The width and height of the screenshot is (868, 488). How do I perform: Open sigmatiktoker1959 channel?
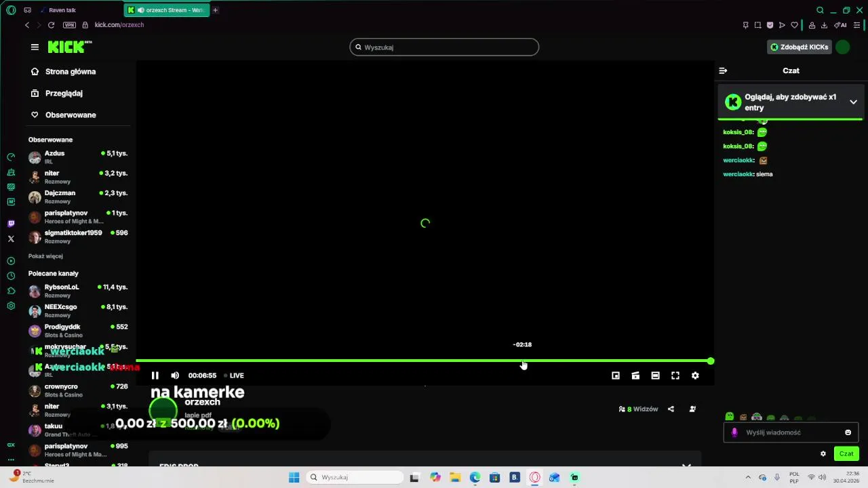pyautogui.click(x=78, y=237)
